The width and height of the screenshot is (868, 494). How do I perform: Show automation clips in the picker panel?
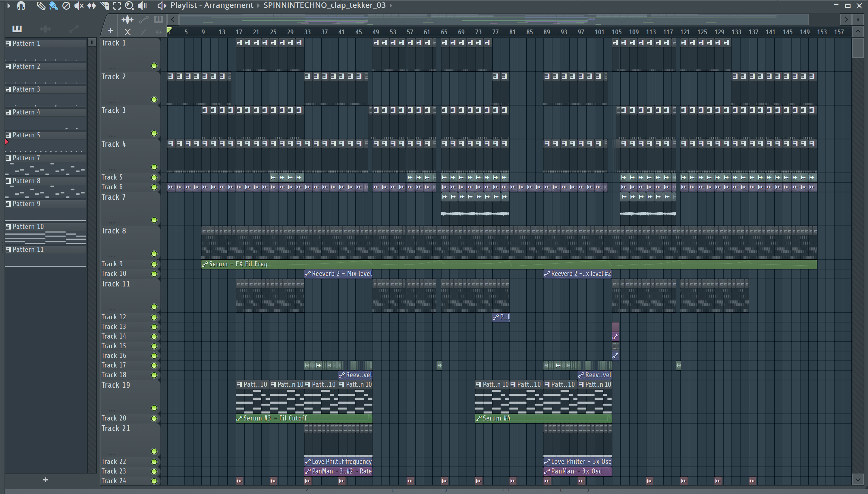coord(74,29)
